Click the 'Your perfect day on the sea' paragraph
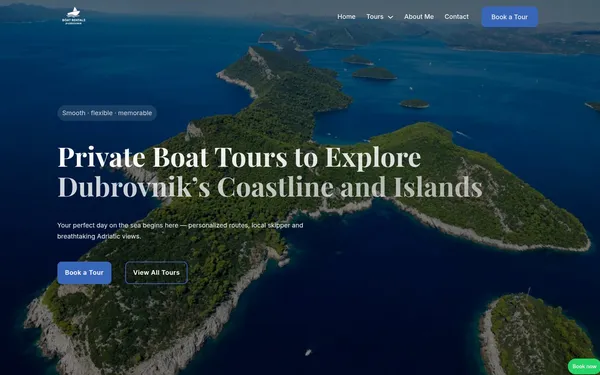The height and width of the screenshot is (375, 600). pos(180,231)
